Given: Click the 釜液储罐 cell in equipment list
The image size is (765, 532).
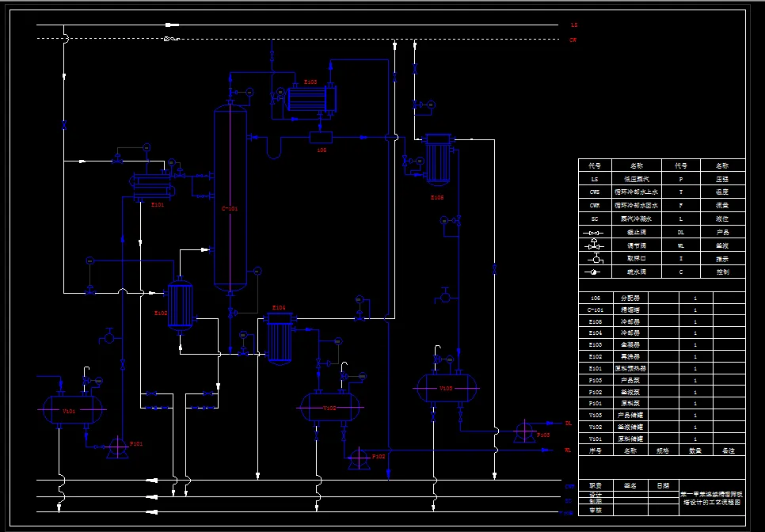Looking at the screenshot, I should click(630, 427).
